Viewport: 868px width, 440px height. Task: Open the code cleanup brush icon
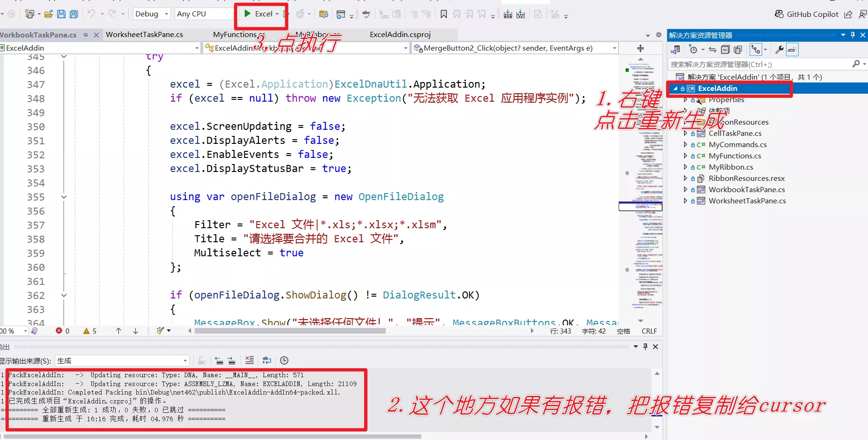(x=161, y=331)
